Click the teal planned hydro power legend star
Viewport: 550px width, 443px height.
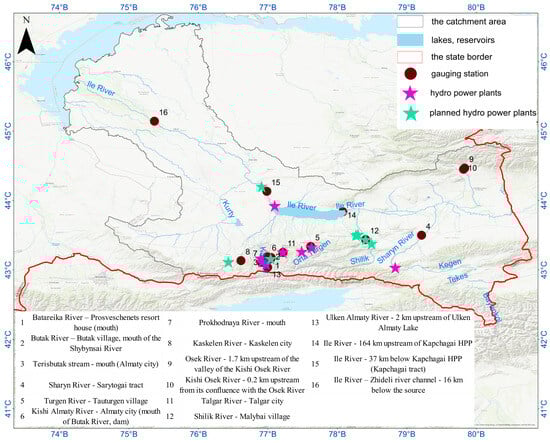[x=410, y=113]
